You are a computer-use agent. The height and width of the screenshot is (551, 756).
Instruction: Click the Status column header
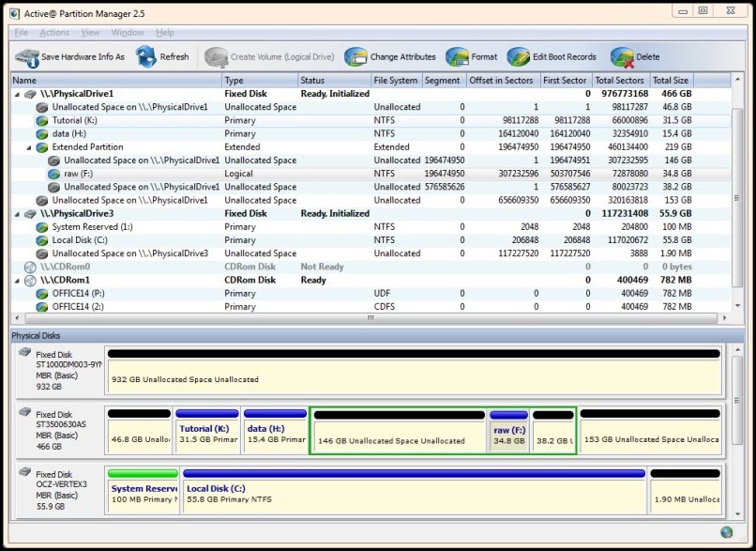coord(334,81)
